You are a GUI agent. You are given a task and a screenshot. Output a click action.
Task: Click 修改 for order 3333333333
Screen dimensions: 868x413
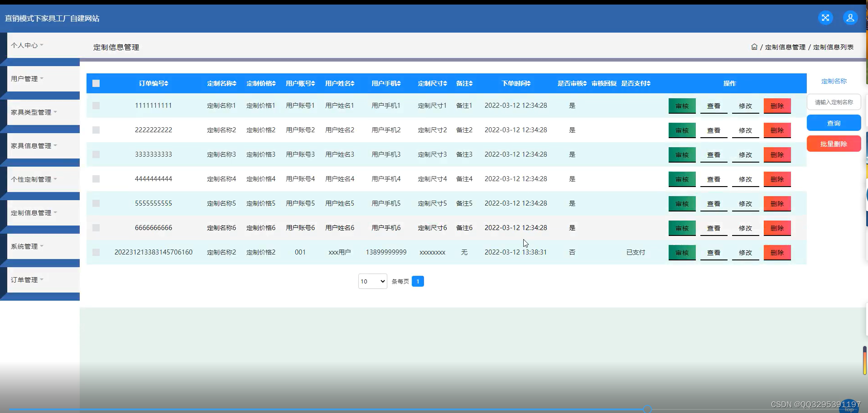tap(745, 155)
